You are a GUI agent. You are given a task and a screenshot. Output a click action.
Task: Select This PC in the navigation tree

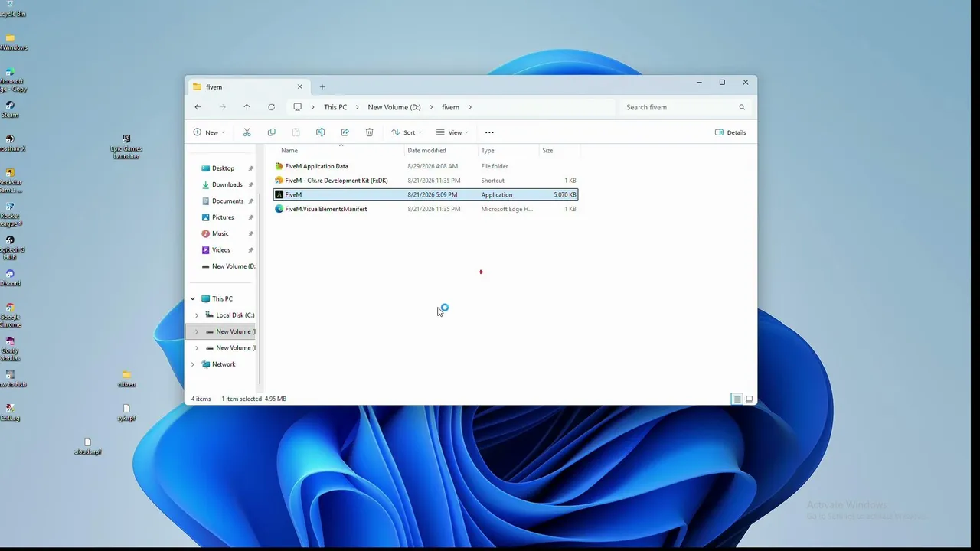tap(222, 299)
